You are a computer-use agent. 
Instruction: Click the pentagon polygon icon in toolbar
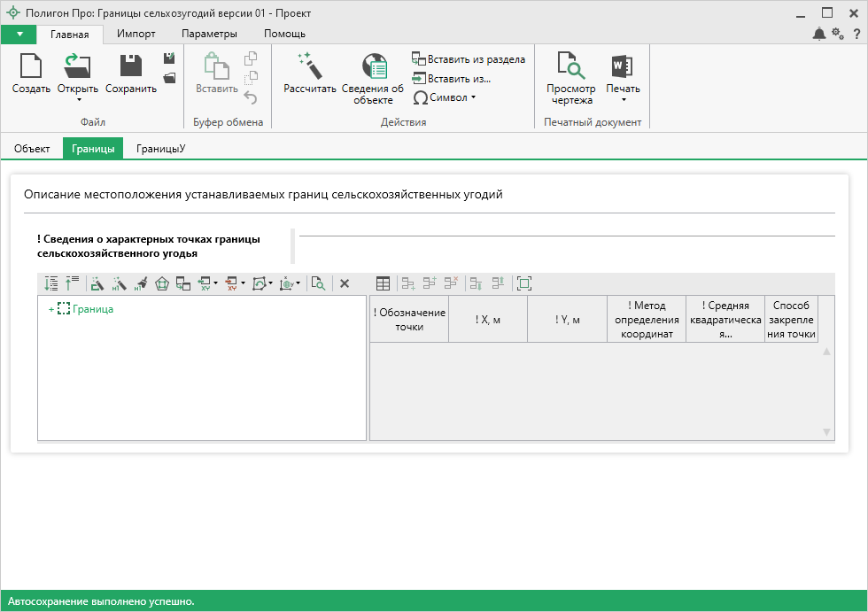click(x=162, y=283)
